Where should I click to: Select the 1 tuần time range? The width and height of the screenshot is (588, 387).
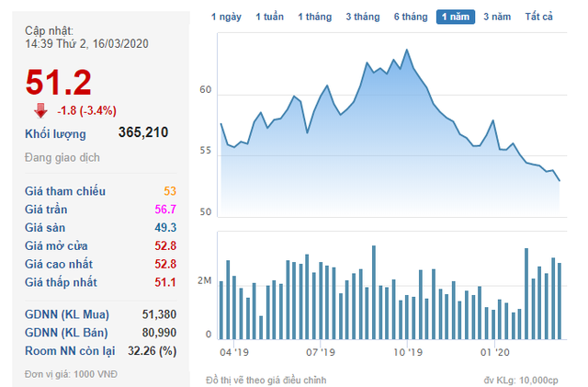[269, 17]
